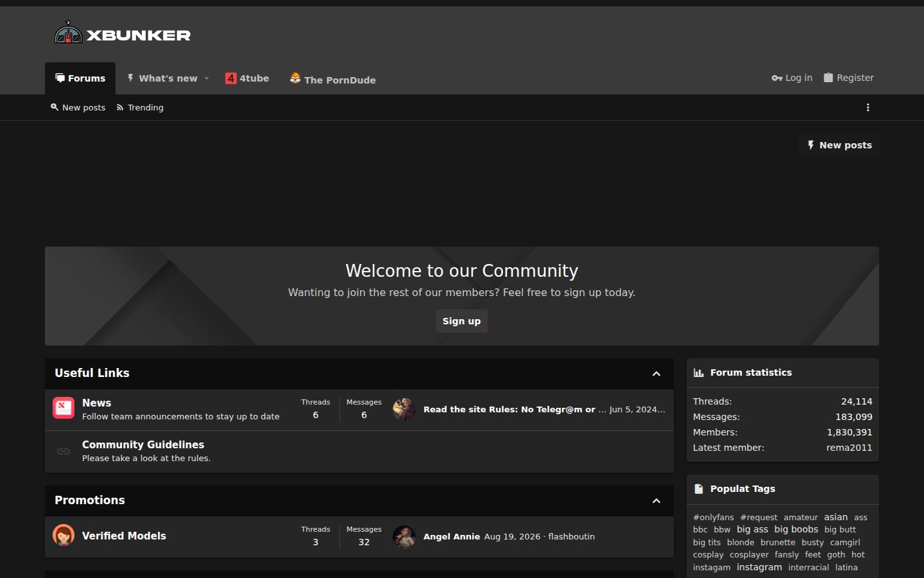Click the latest member rema2011
This screenshot has width=924, height=578.
pos(849,448)
